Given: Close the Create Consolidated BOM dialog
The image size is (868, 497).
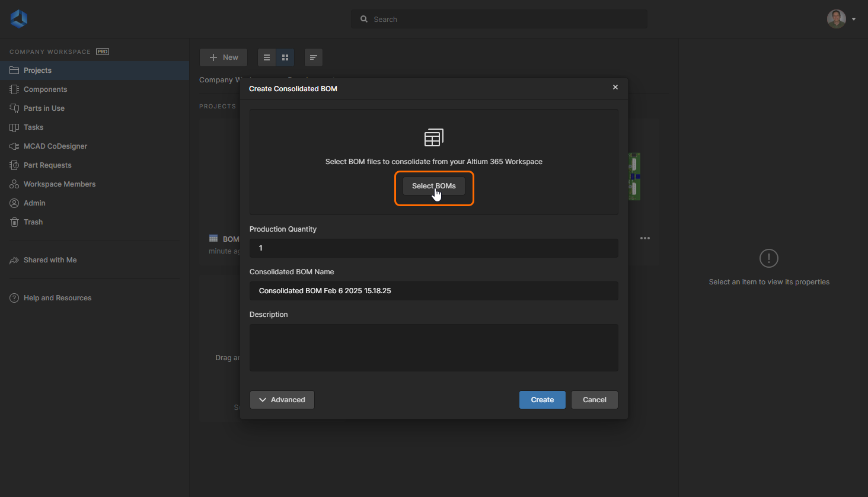Looking at the screenshot, I should tap(615, 87).
